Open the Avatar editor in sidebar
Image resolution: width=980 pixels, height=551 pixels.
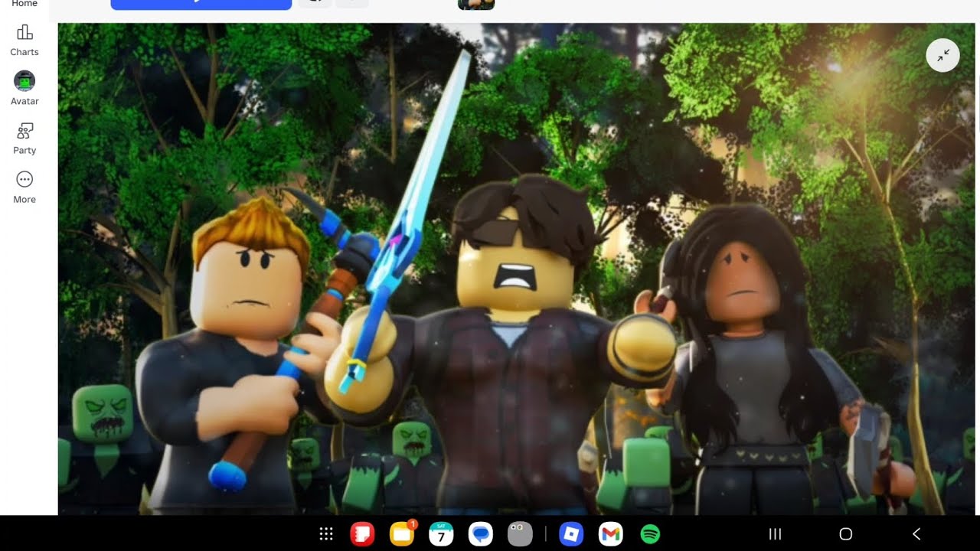[x=24, y=89]
